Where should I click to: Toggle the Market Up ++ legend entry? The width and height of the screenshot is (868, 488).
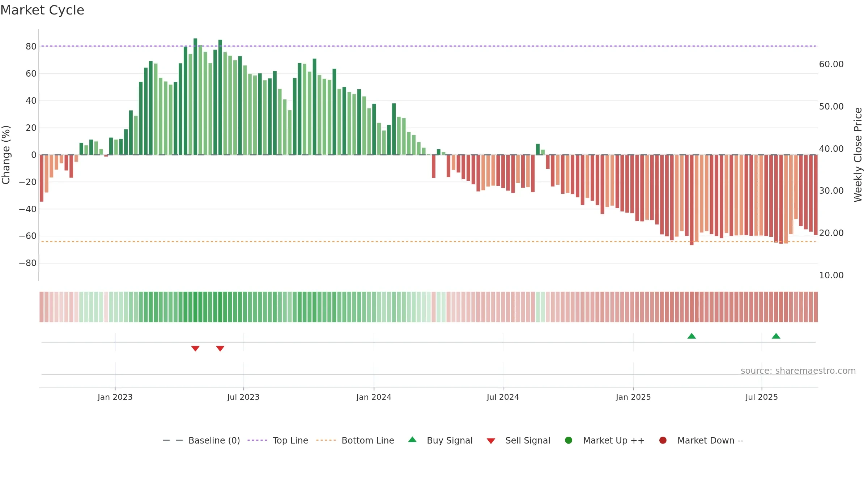point(604,440)
